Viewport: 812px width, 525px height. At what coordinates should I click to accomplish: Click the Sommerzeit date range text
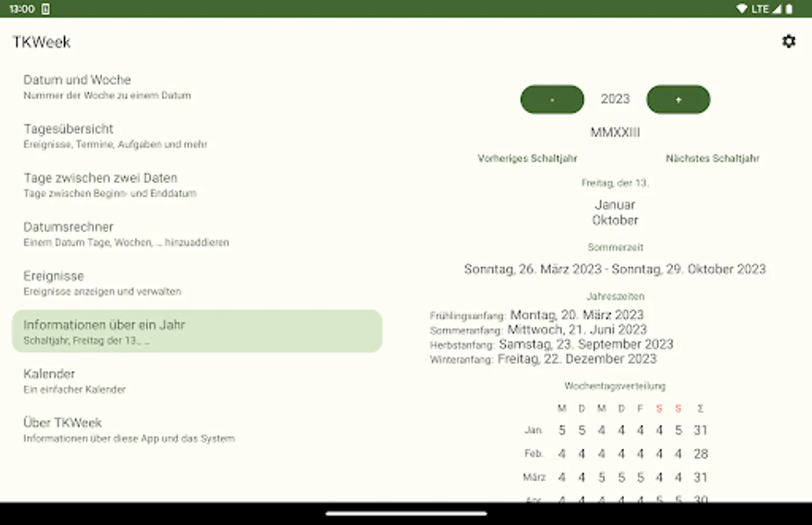tap(615, 269)
